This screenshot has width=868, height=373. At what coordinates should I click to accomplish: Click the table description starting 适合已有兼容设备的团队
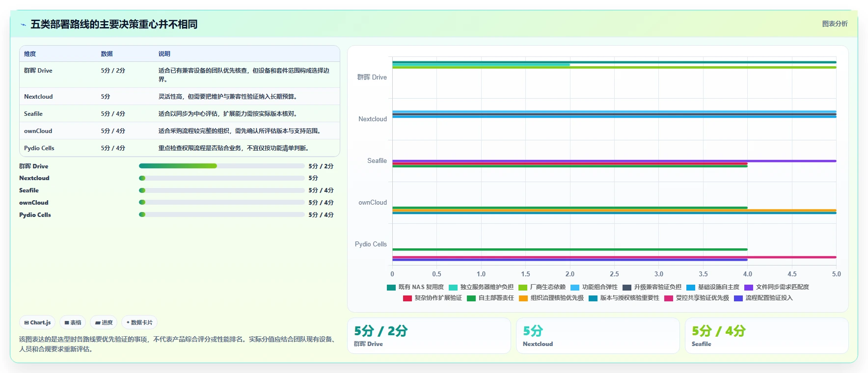click(x=244, y=75)
